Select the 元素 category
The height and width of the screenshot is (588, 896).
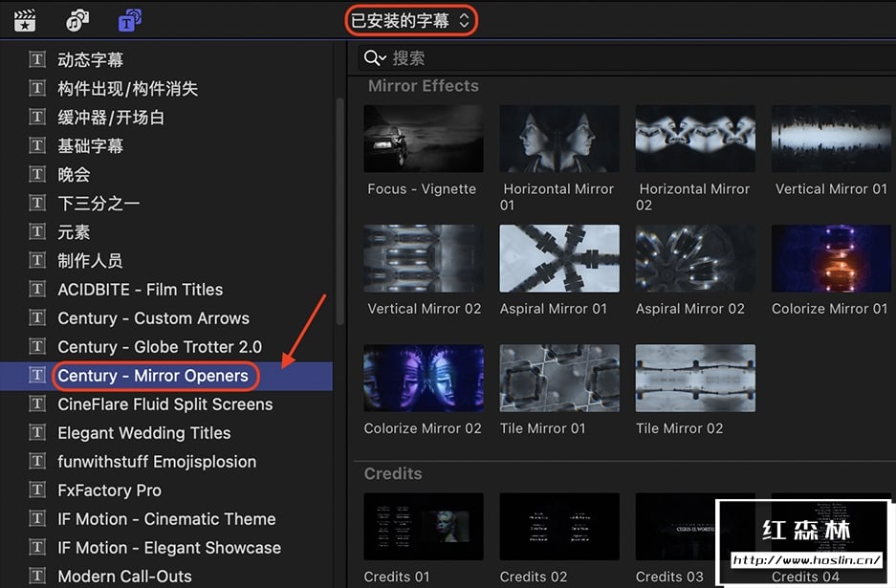165,232
